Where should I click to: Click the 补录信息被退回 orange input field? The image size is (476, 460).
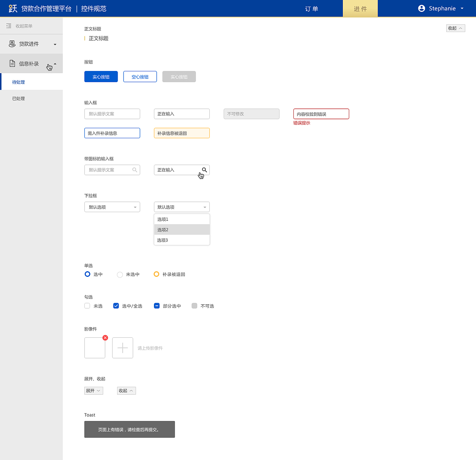182,133
